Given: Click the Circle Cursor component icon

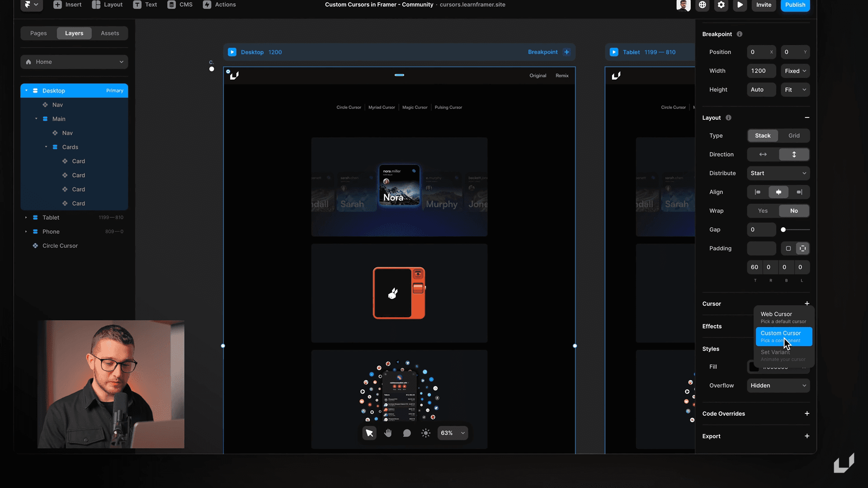Looking at the screenshot, I should tap(35, 246).
